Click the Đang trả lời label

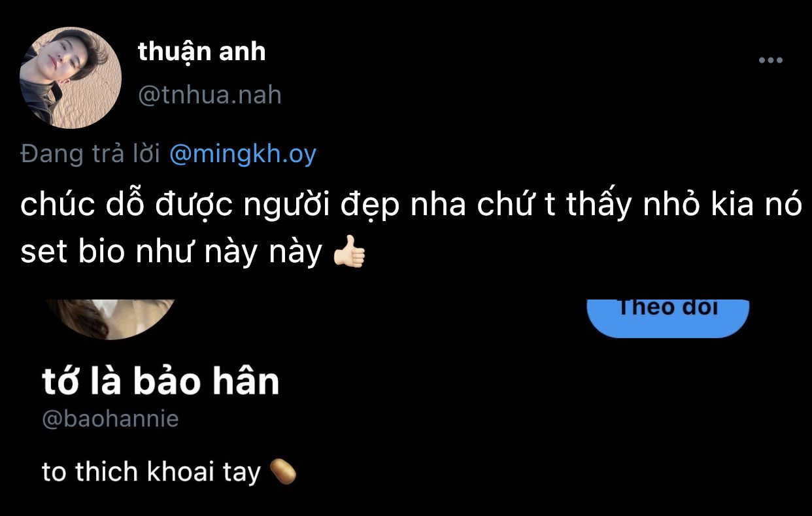tap(91, 154)
